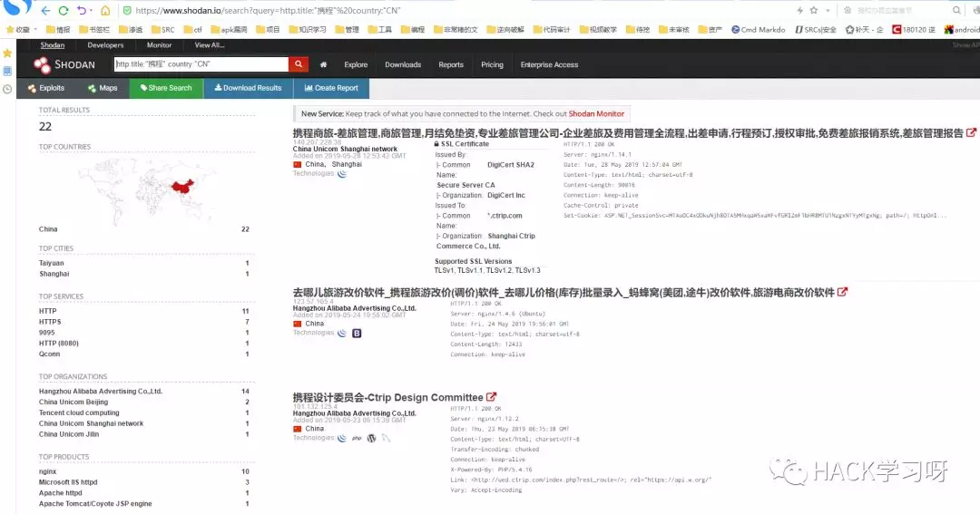The height and width of the screenshot is (514, 980).
Task: Click the WordPress technology icon in third result
Action: [x=371, y=439]
